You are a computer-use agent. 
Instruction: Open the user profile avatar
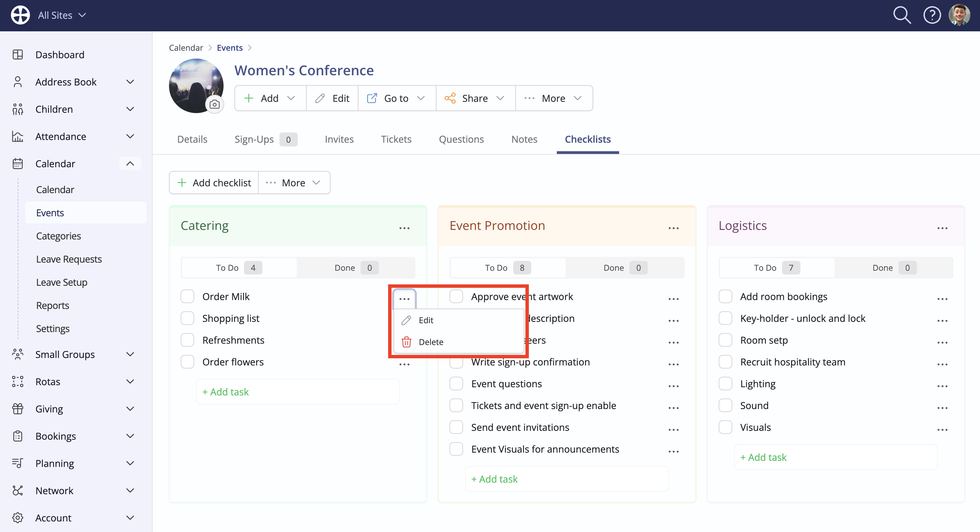[x=959, y=15]
